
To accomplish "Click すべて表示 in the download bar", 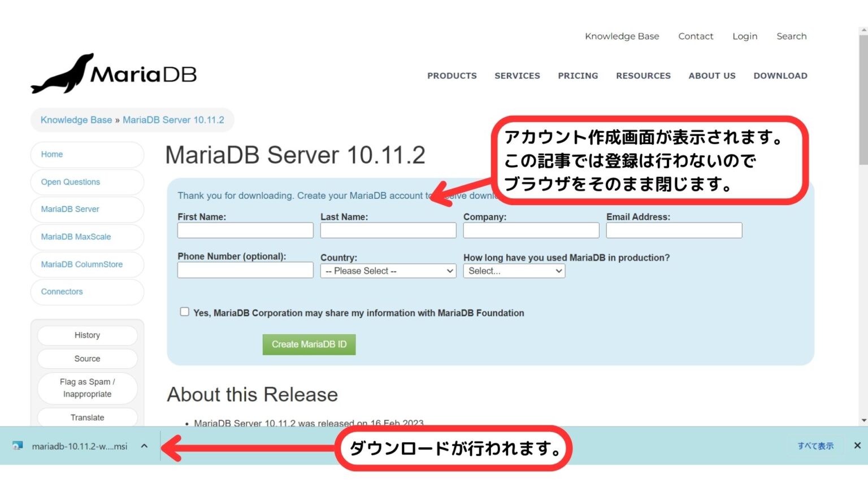I will (x=815, y=446).
